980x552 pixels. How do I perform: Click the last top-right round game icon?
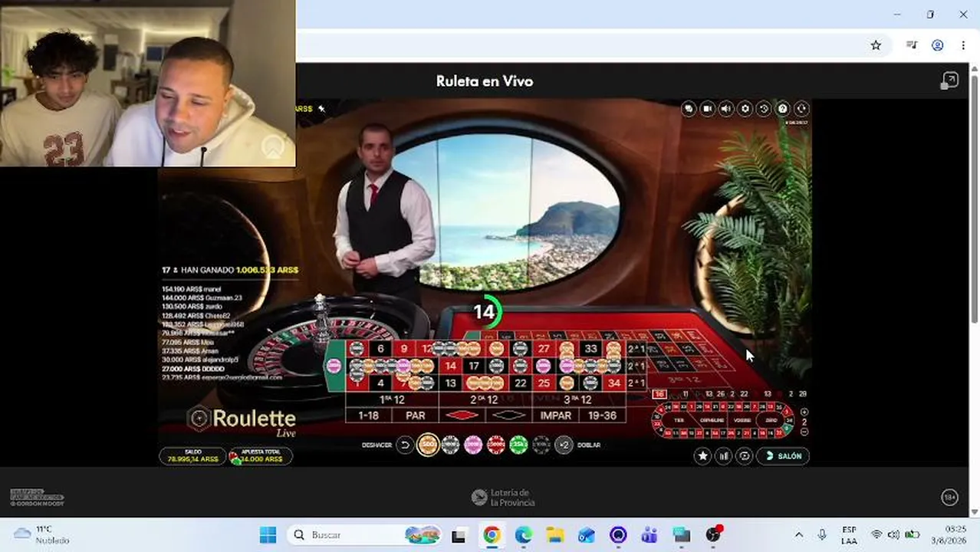(801, 109)
